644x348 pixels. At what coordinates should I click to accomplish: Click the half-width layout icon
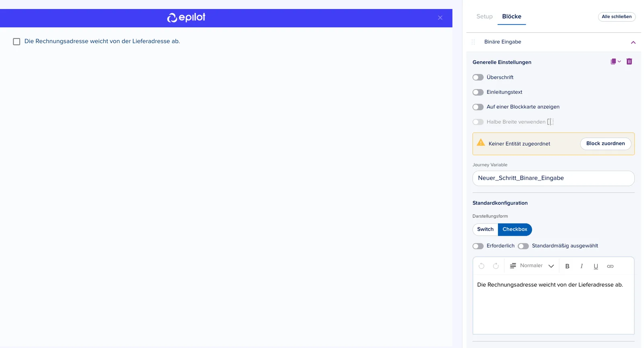tap(551, 122)
